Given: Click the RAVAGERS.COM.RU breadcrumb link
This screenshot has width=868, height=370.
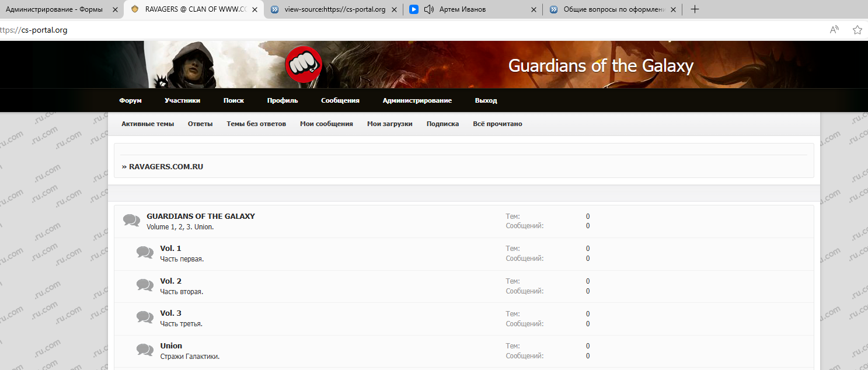Looking at the screenshot, I should [x=166, y=166].
